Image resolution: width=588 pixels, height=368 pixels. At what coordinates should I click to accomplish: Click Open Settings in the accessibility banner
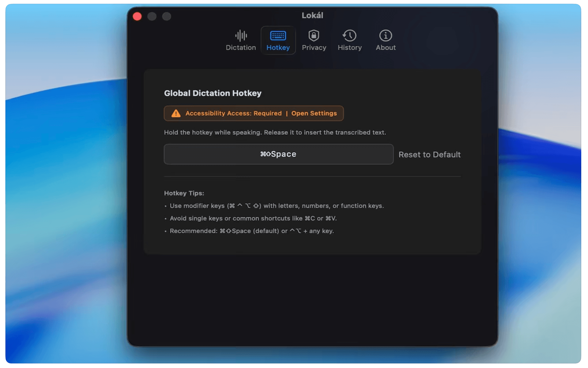coord(314,113)
